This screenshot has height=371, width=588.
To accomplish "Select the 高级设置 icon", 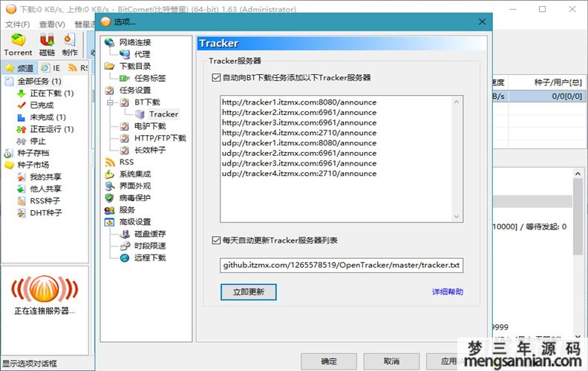I will 109,222.
